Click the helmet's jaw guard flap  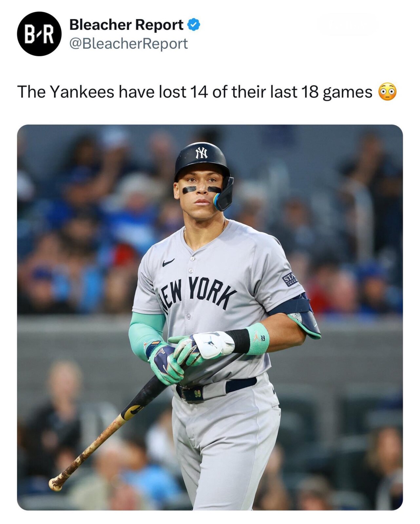pyautogui.click(x=224, y=196)
